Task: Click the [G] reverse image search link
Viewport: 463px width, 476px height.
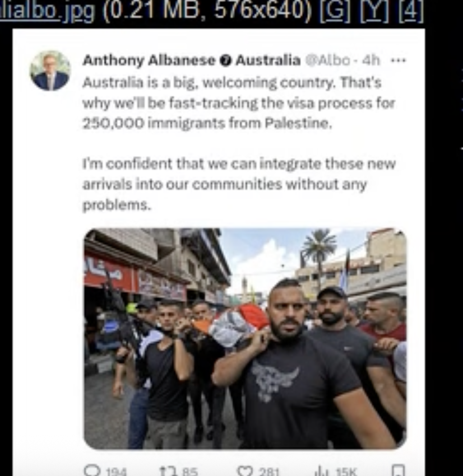Action: coord(335,11)
